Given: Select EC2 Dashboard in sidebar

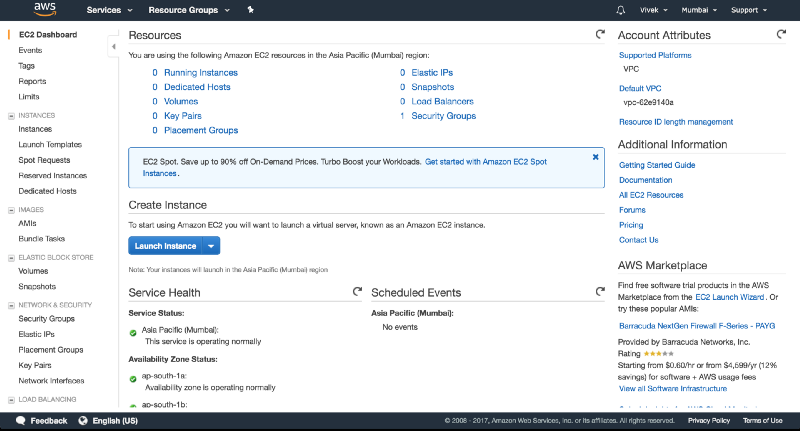Looking at the screenshot, I should pos(48,35).
